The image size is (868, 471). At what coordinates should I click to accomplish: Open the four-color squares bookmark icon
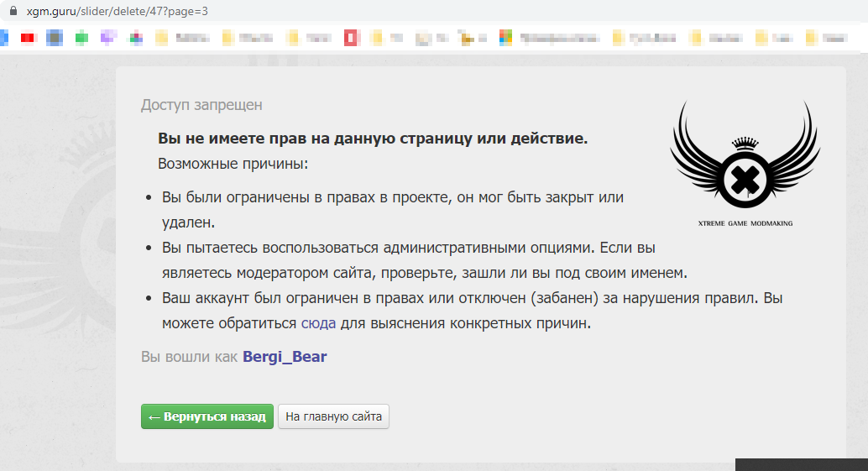[505, 38]
